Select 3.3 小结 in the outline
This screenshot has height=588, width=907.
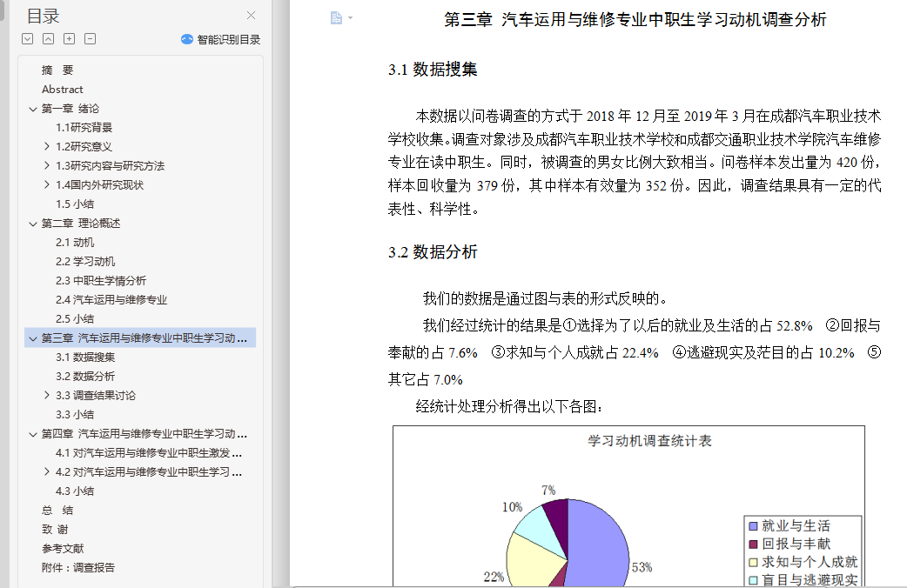[75, 415]
